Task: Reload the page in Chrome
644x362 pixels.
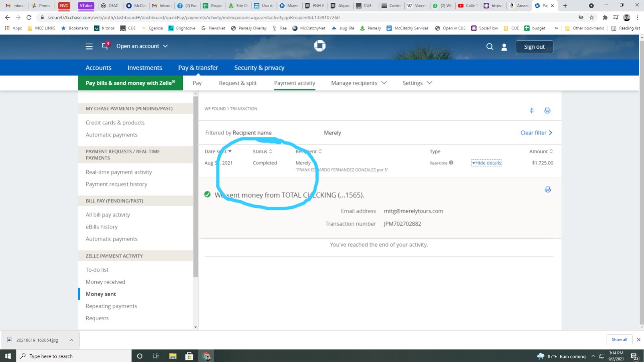Action: pyautogui.click(x=29, y=17)
